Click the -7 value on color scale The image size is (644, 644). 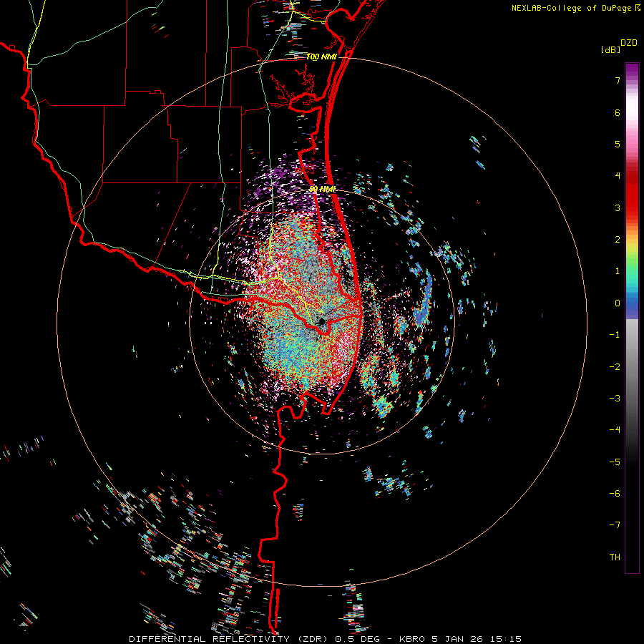pyautogui.click(x=615, y=525)
